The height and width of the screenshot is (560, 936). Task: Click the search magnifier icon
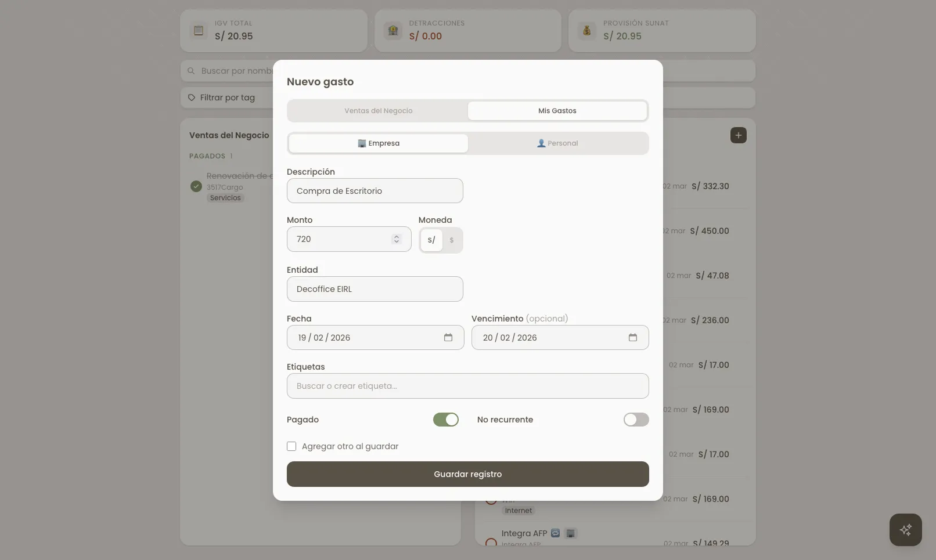point(191,70)
